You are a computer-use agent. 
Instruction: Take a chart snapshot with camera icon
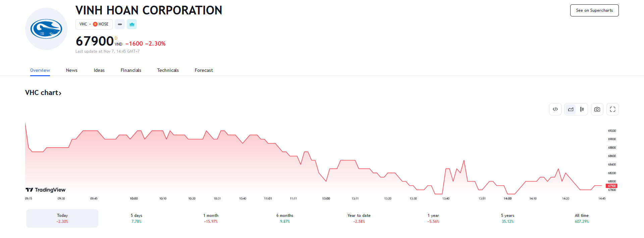point(597,109)
